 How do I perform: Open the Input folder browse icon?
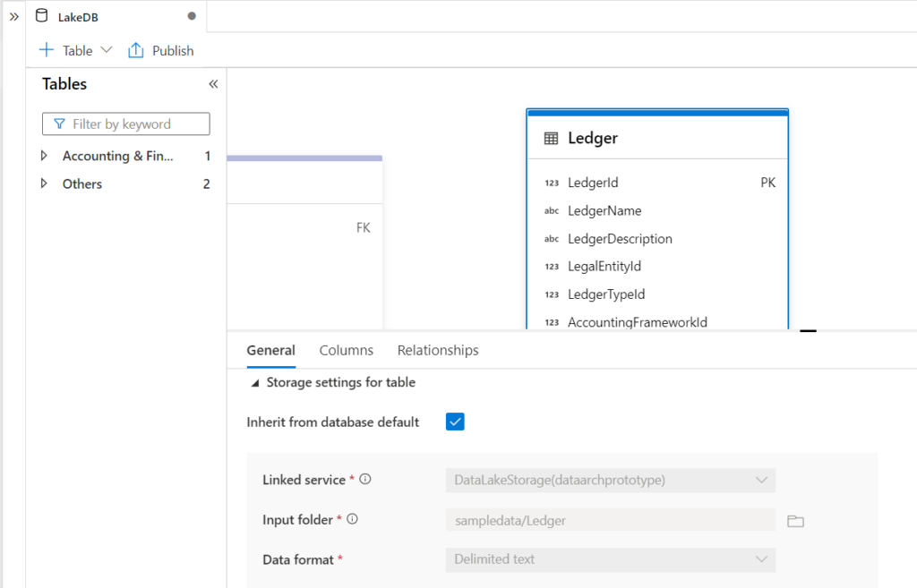coord(795,520)
